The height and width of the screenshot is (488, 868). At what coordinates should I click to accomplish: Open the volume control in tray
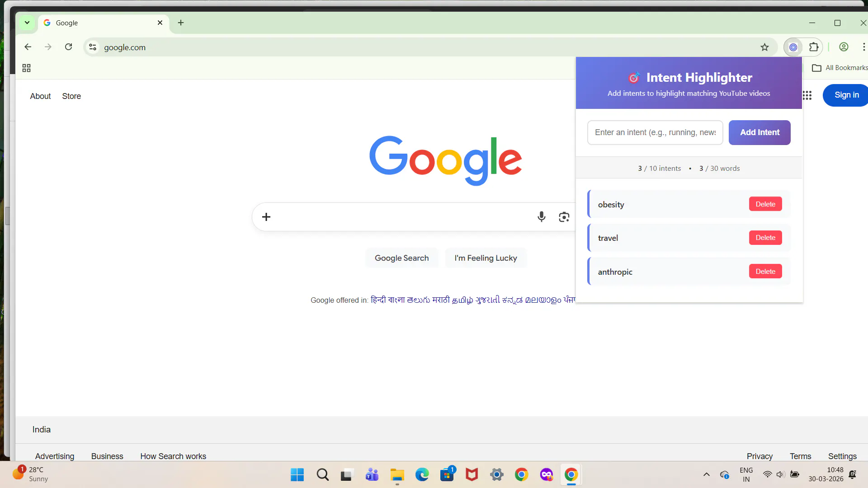780,474
